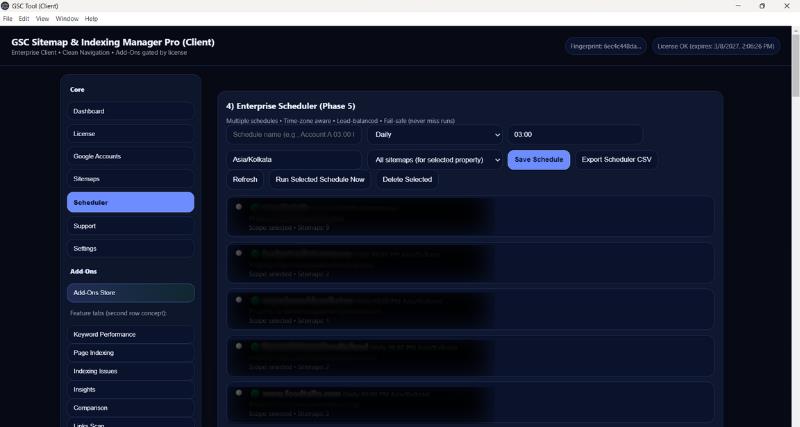The height and width of the screenshot is (427, 800).
Task: Open the Daily frequency dropdown
Action: click(435, 134)
